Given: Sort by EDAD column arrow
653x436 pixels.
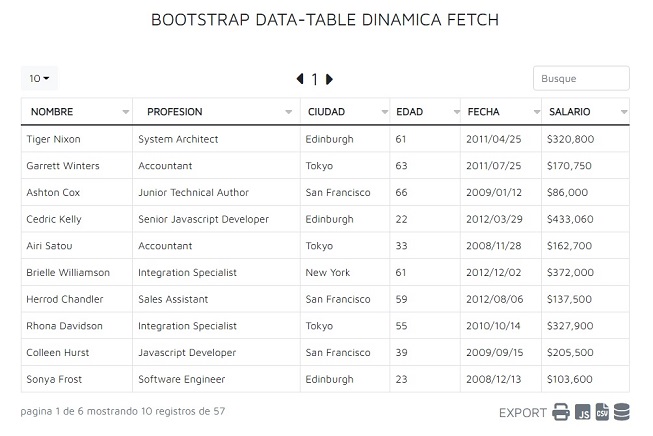Looking at the screenshot, I should (457, 112).
